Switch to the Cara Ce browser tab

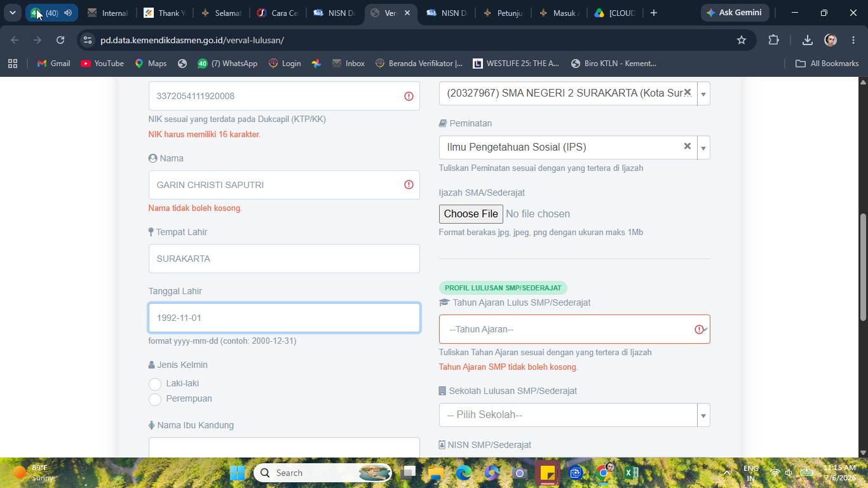pos(278,13)
